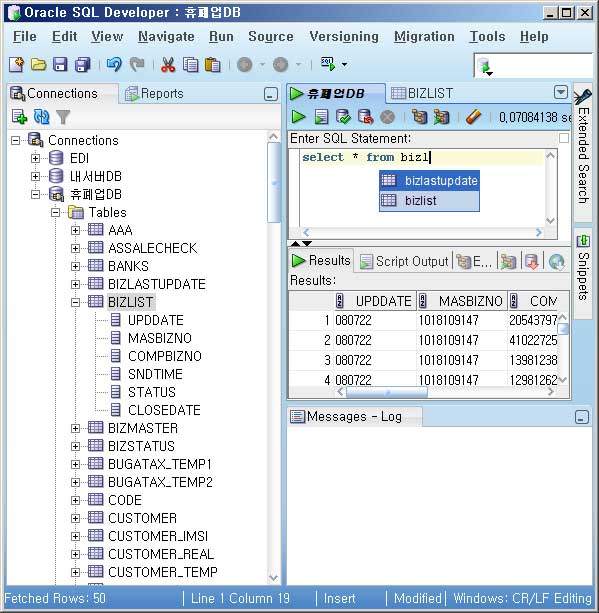Viewport: 599px width, 613px height.
Task: Click the red arrow output icon in results tabs
Action: 532,262
